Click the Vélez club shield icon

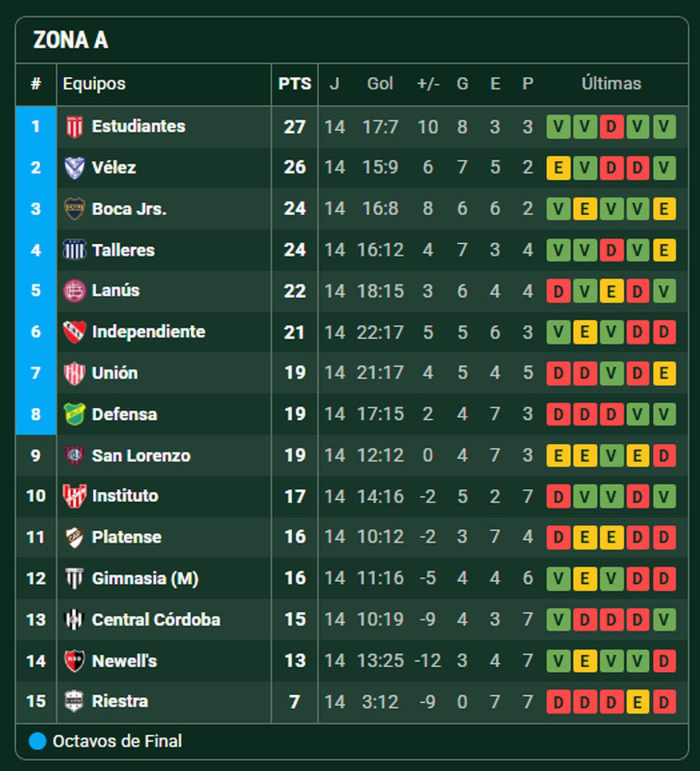pyautogui.click(x=74, y=168)
